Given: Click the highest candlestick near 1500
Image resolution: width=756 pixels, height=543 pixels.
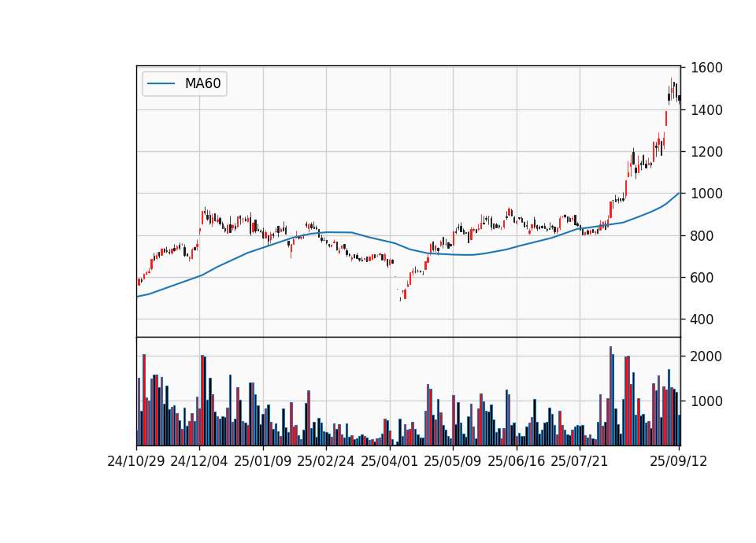Looking at the screenshot, I should 671,89.
